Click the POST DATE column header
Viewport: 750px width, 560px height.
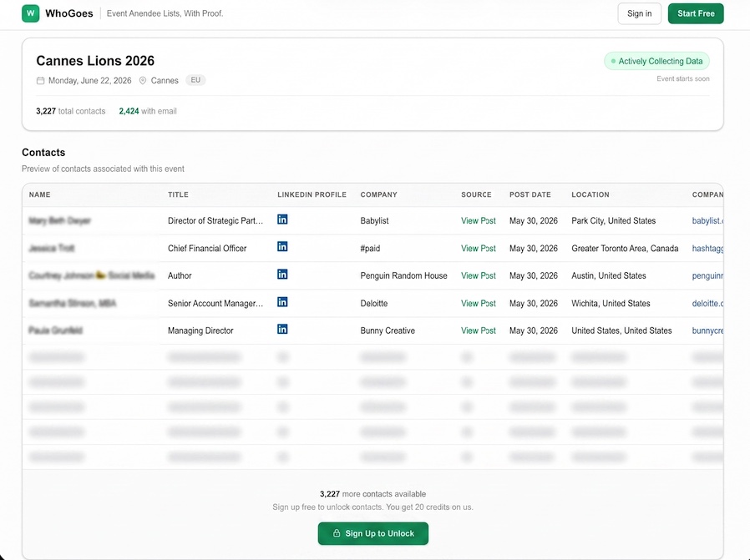click(530, 194)
